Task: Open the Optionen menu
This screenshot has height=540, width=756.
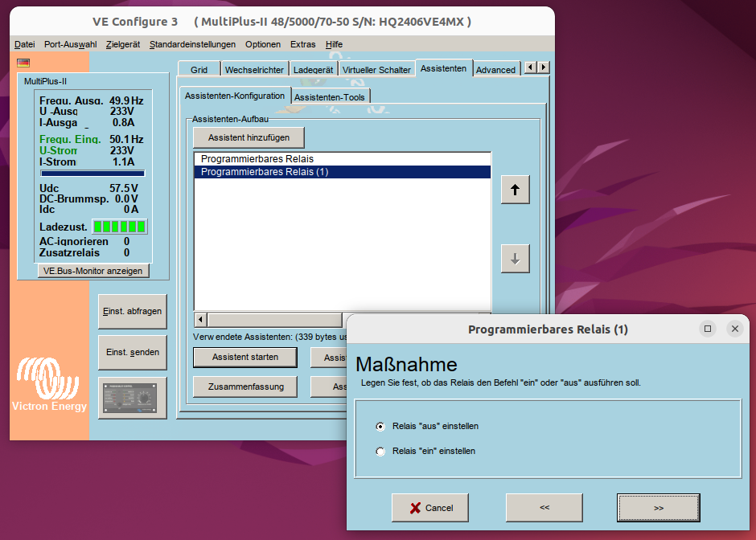Action: (263, 44)
